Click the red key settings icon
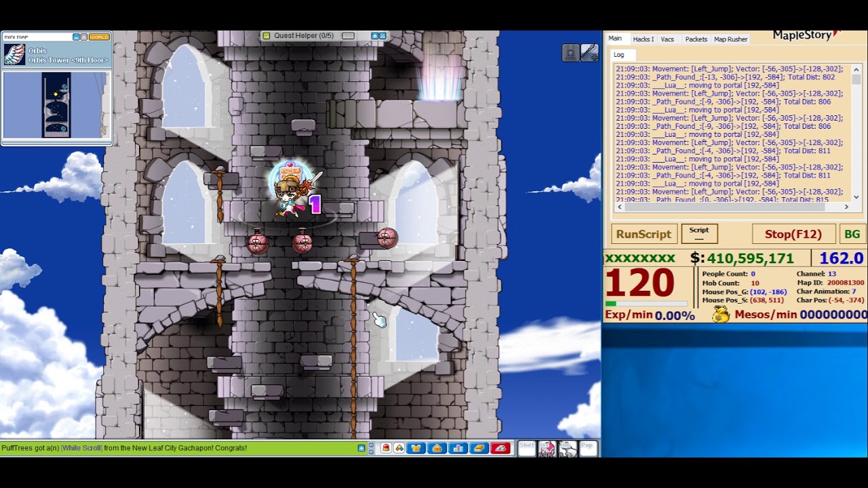Screen dimensions: 868x488 pyautogui.click(x=500, y=448)
